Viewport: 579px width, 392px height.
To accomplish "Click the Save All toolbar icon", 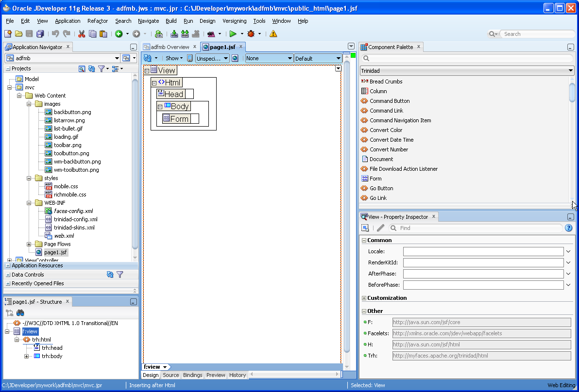I will tap(40, 34).
